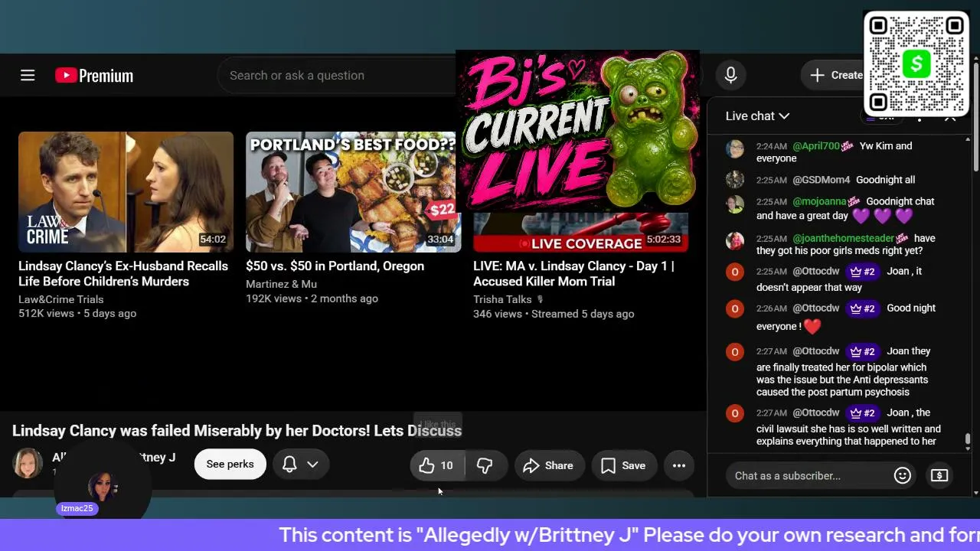Visit the Trisha Talks channel
The width and height of the screenshot is (980, 551).
coord(502,299)
